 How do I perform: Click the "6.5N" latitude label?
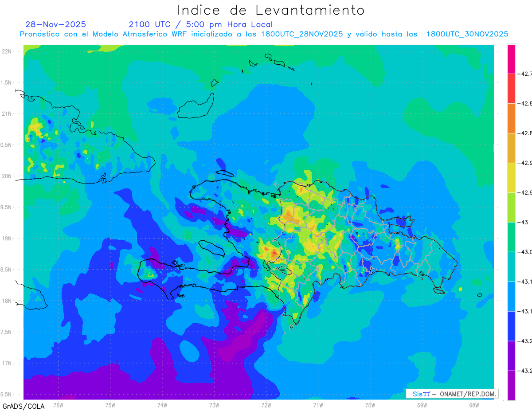pyautogui.click(x=7, y=394)
